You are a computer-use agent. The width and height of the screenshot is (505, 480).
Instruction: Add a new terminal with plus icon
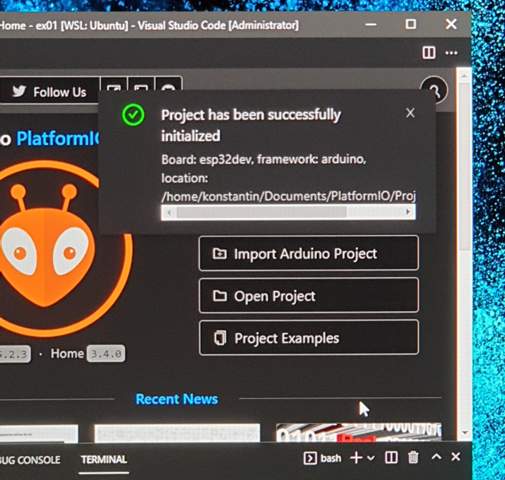(356, 458)
